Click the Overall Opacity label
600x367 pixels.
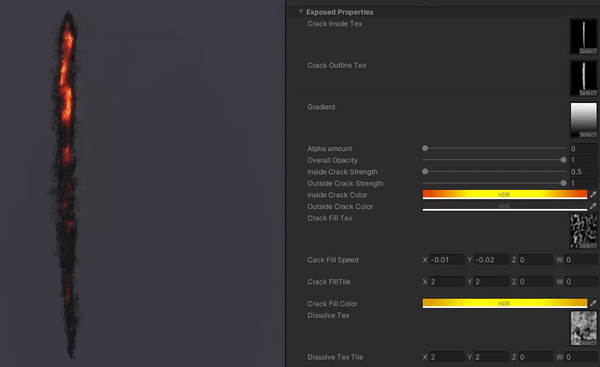332,160
